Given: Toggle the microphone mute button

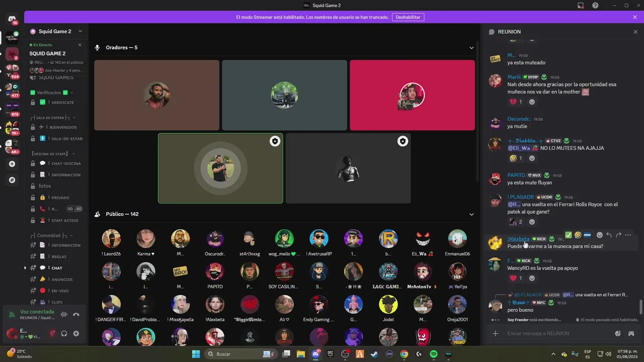Looking at the screenshot, I should [52, 333].
